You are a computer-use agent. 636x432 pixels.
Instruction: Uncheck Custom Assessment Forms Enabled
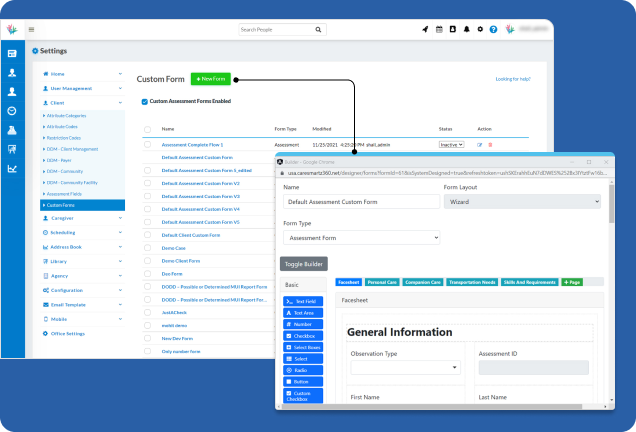pos(145,101)
